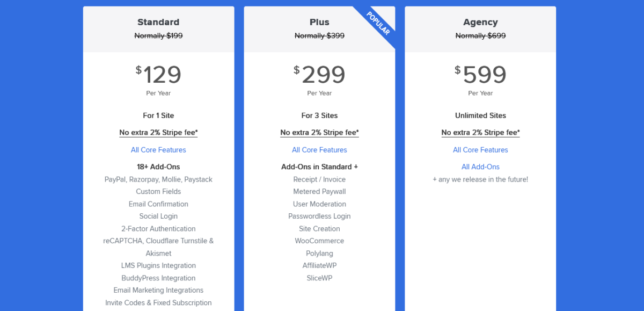Click the No extra 2% Stripe fee note under Standard
This screenshot has width=644, height=311.
tap(158, 133)
